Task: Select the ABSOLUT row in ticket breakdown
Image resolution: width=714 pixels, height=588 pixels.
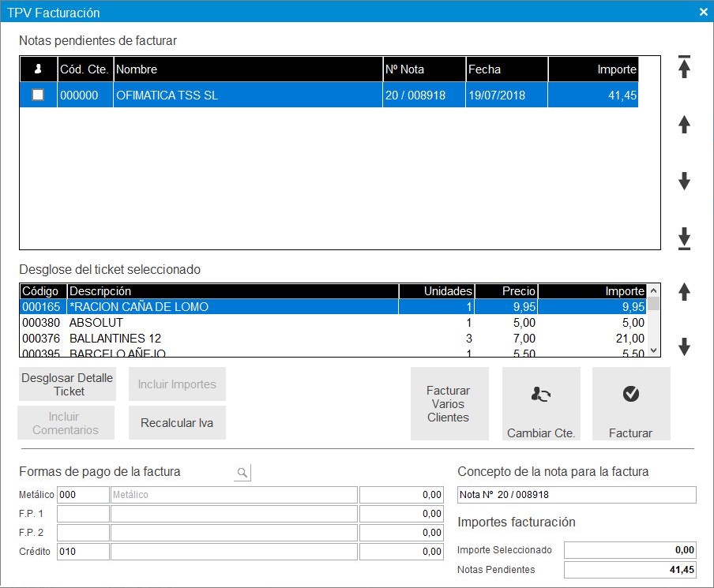Action: pyautogui.click(x=237, y=323)
